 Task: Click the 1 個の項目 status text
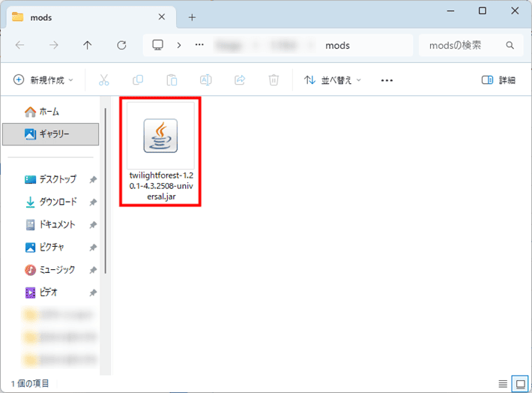pyautogui.click(x=30, y=383)
